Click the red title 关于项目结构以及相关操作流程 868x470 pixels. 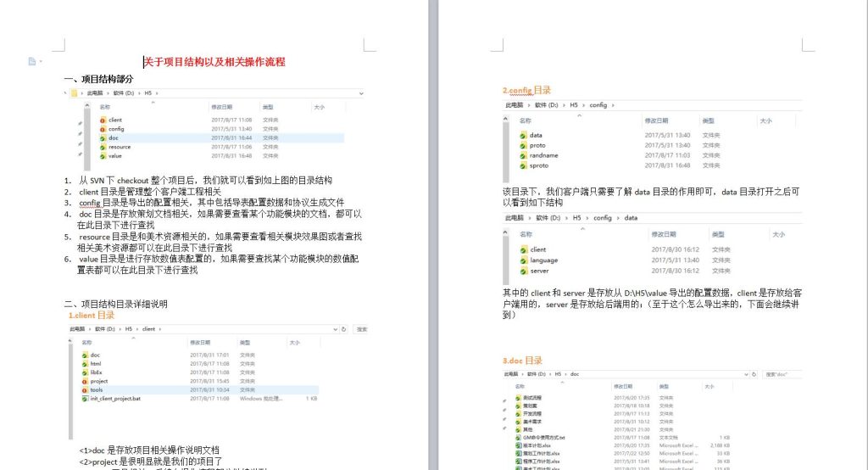point(214,62)
